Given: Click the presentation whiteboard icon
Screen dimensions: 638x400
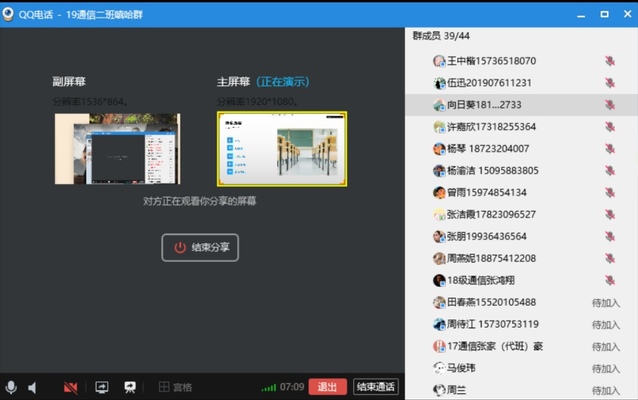Looking at the screenshot, I should (x=130, y=387).
